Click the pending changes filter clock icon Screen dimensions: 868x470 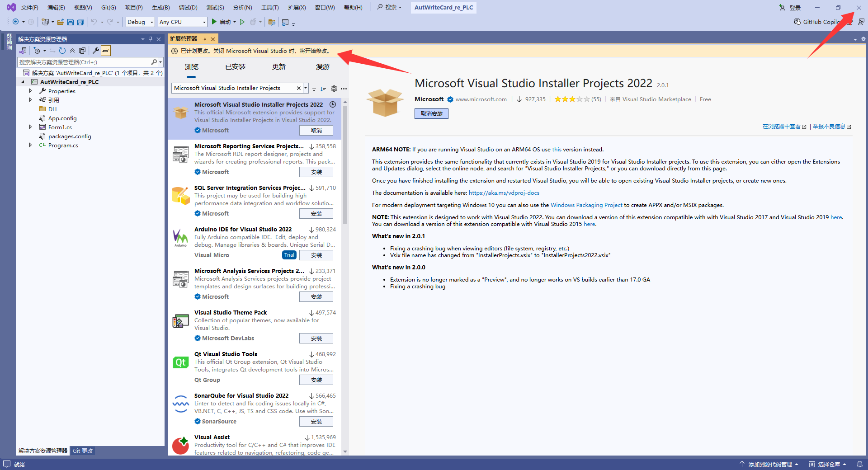click(37, 51)
